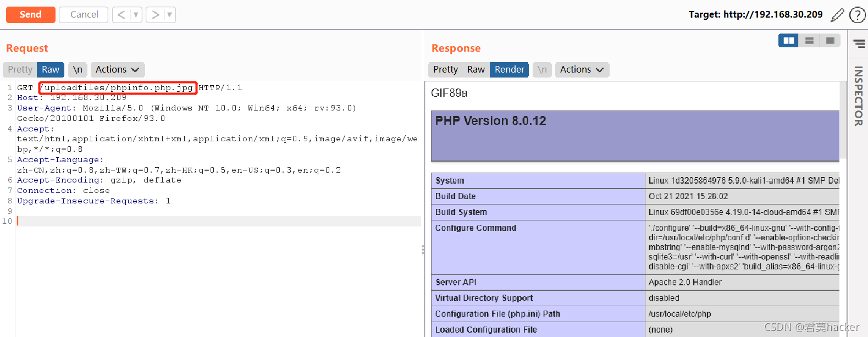
Task: Switch Request view to Pretty tab
Action: 20,70
